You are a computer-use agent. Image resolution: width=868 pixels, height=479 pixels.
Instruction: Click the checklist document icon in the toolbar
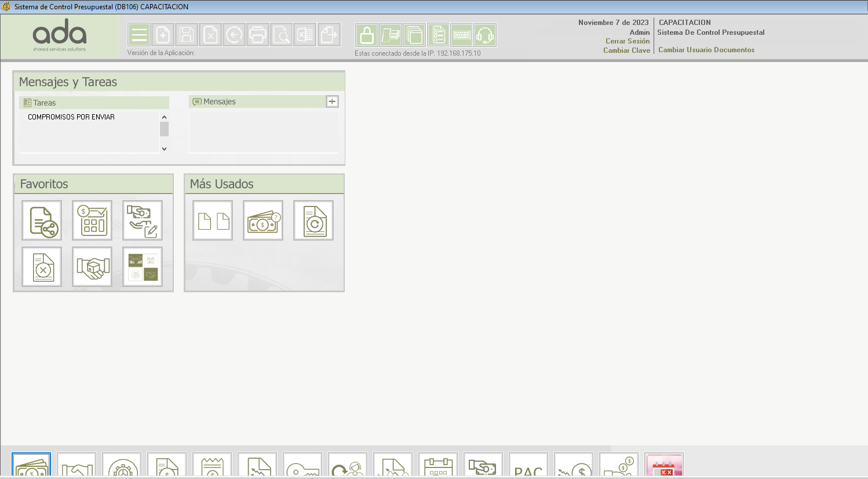(x=439, y=35)
